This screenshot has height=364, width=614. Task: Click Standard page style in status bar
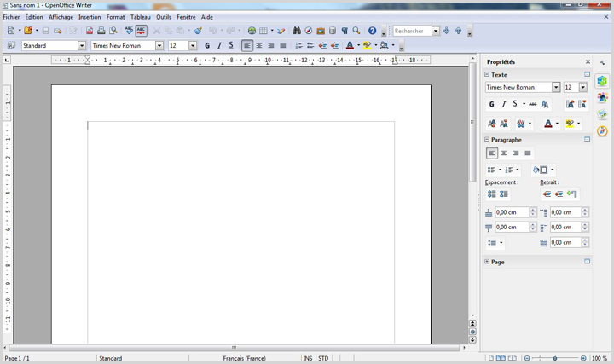(x=111, y=358)
